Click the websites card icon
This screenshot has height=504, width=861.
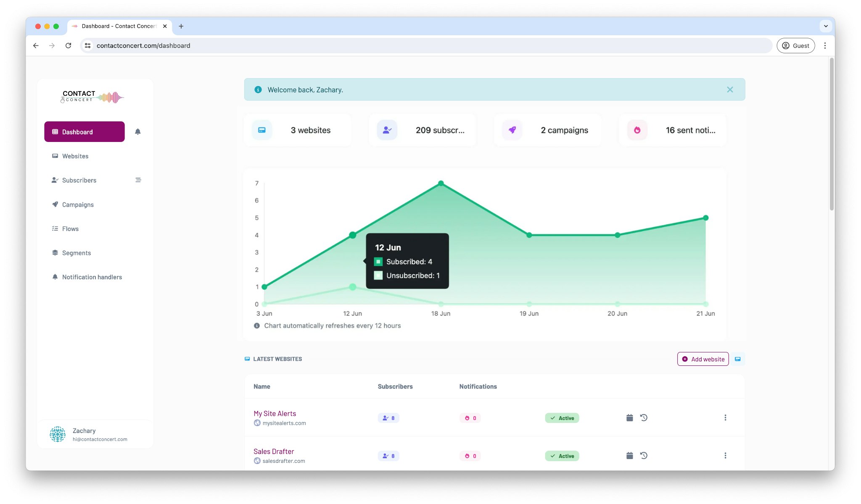click(261, 130)
